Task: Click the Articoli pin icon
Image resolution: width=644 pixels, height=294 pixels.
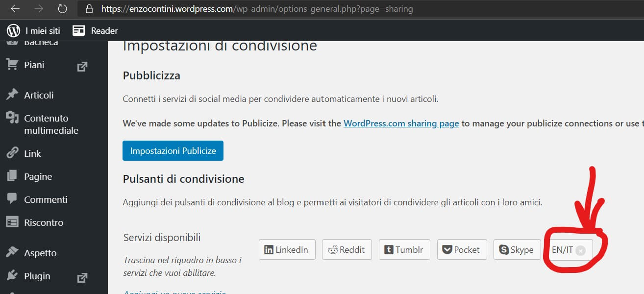Action: [12, 95]
